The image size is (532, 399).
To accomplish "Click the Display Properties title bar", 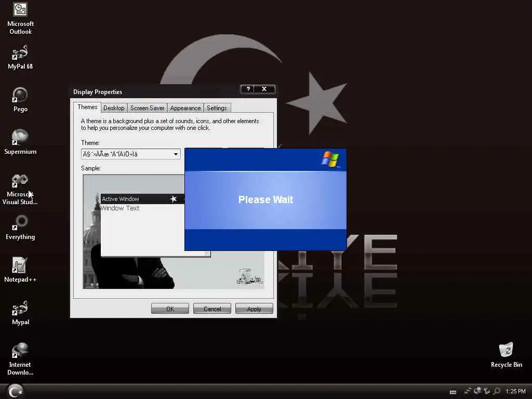I will click(x=155, y=91).
